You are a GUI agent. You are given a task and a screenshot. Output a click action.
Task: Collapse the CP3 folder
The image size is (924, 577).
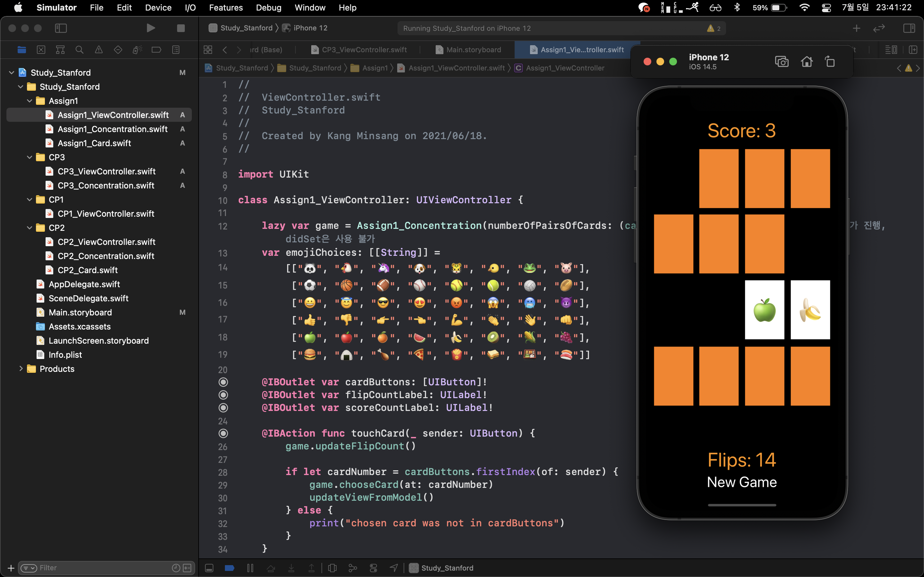click(x=30, y=157)
